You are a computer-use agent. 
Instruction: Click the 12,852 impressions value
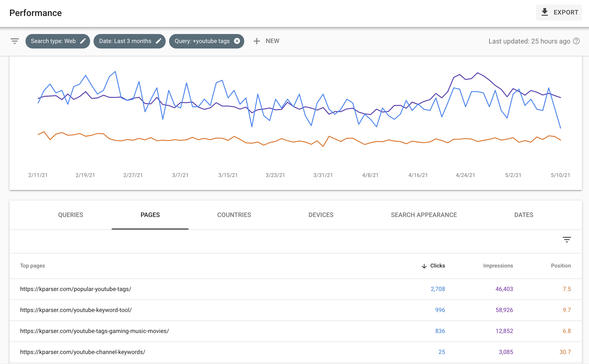pos(504,331)
